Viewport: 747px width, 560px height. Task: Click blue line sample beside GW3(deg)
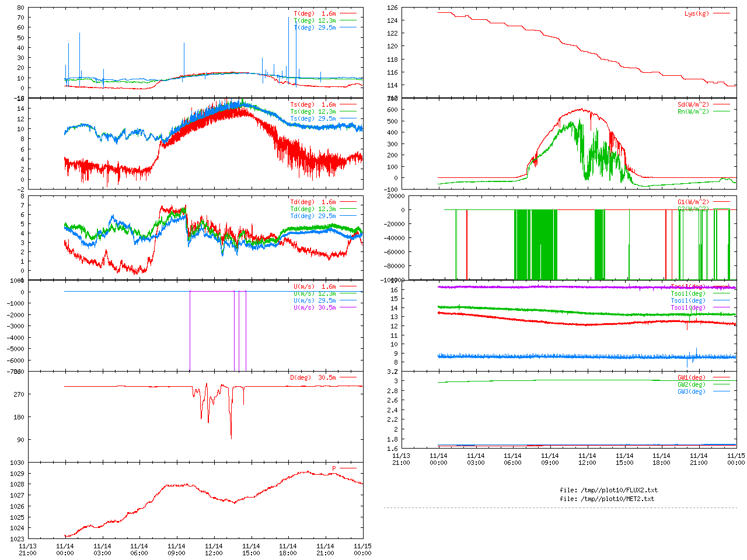tap(721, 391)
